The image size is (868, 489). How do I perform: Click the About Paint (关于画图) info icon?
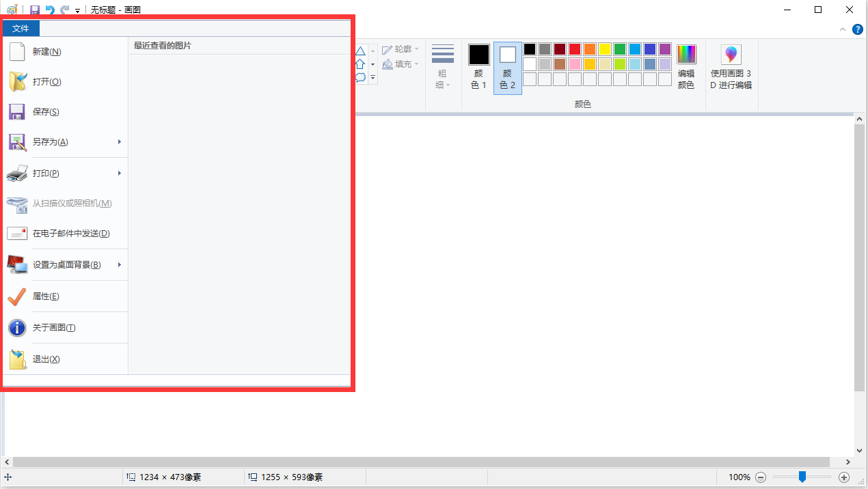17,328
